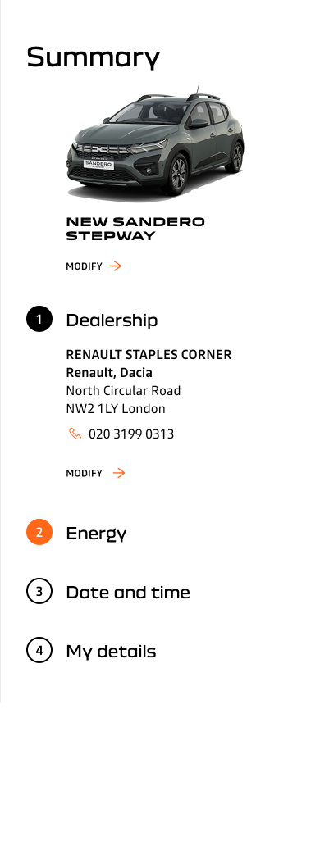Image resolution: width=320 pixels, height=868 pixels.
Task: Click the RENAULT STAPLES CORNER dealer name
Action: [x=149, y=354]
